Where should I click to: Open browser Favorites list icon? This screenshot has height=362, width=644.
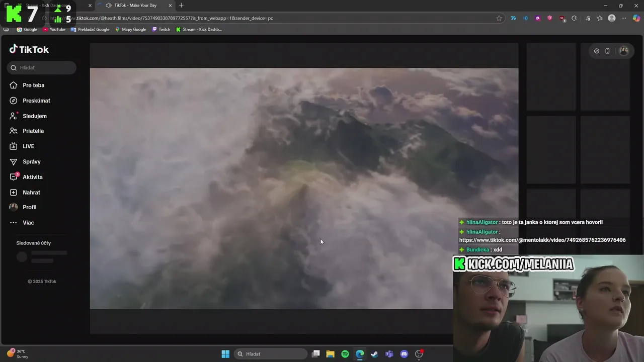[x=600, y=18]
